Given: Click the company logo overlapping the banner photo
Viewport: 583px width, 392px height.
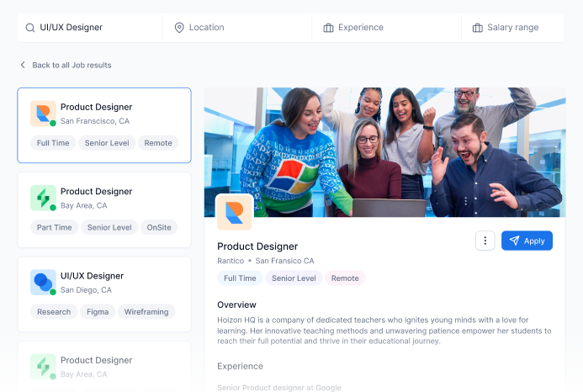Looking at the screenshot, I should 234,212.
